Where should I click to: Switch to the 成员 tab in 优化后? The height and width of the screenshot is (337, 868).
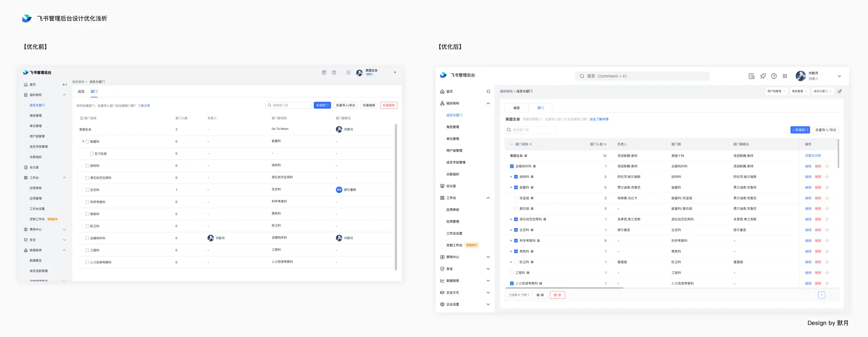click(516, 108)
